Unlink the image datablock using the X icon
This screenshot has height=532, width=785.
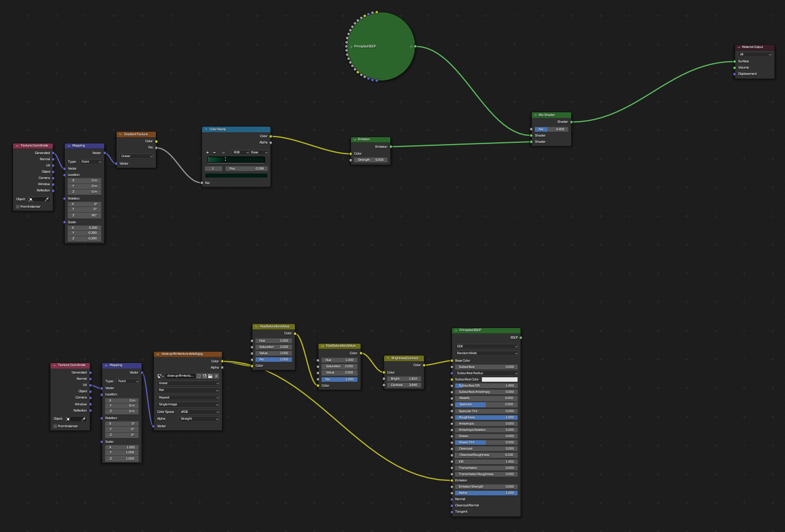pos(216,376)
